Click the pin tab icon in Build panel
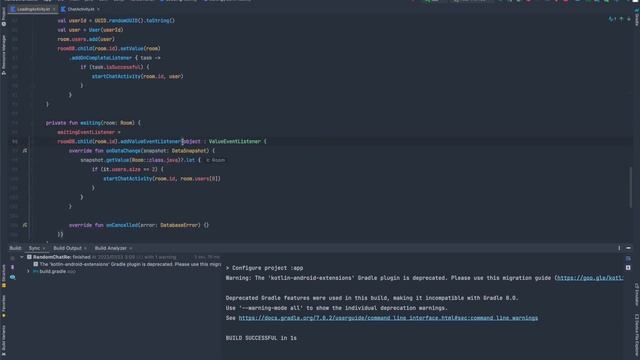Screen dimensions: 640x360 point(13,268)
